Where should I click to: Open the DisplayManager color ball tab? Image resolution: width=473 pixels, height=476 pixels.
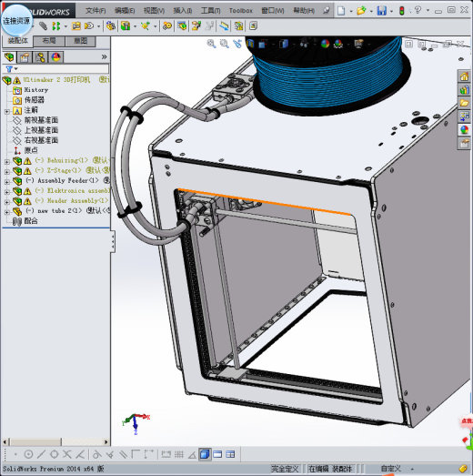[x=55, y=56]
